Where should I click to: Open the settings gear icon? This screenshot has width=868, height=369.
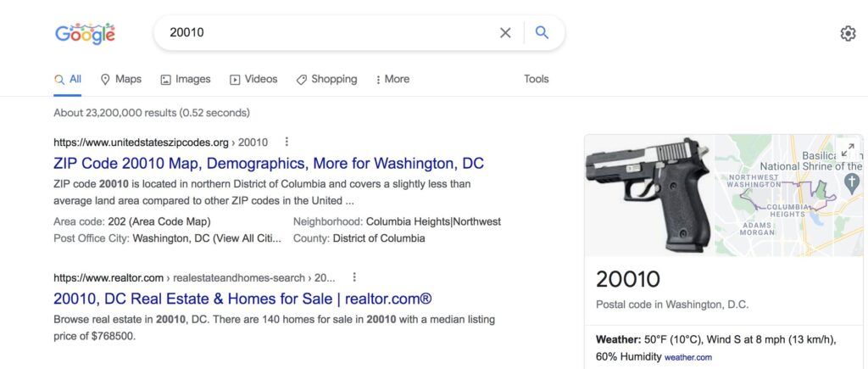pos(848,34)
